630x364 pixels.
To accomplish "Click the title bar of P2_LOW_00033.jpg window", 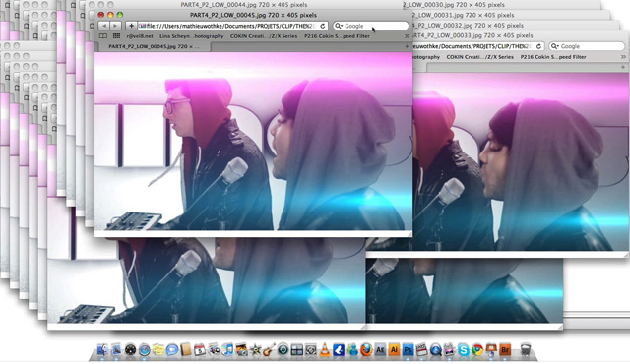I will (x=521, y=35).
